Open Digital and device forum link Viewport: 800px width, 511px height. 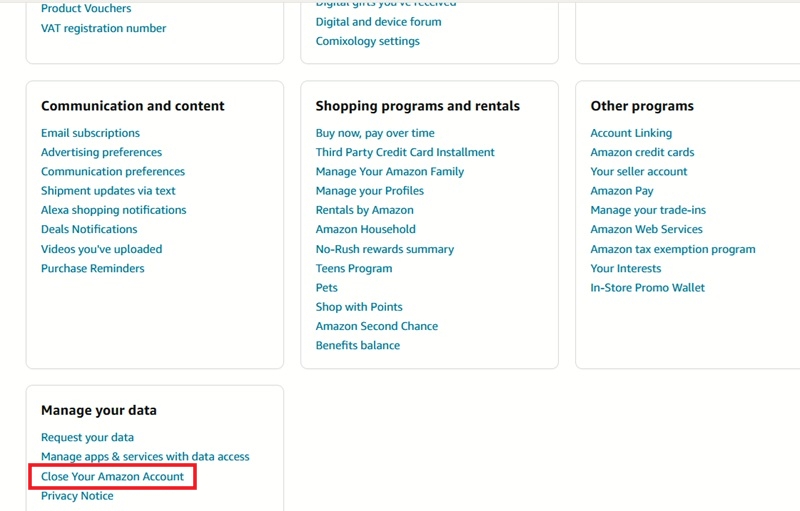[x=379, y=22]
